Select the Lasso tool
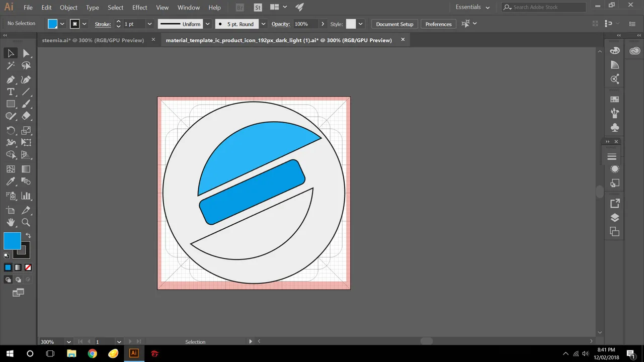The width and height of the screenshot is (644, 362). (26, 65)
